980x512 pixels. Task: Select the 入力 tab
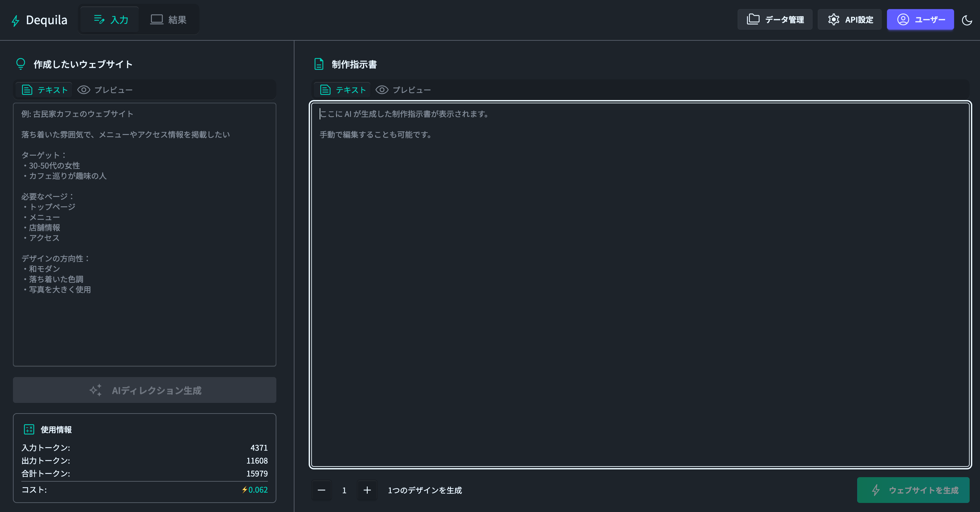pos(111,20)
